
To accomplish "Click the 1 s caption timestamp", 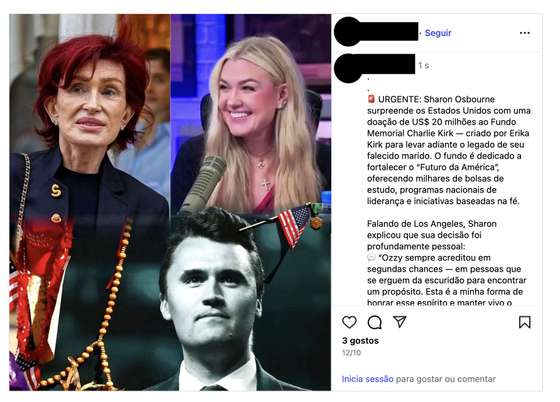I will [x=424, y=65].
